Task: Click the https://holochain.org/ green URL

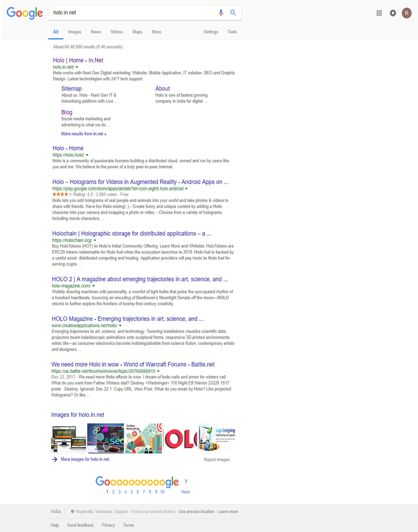Action: pos(72,240)
